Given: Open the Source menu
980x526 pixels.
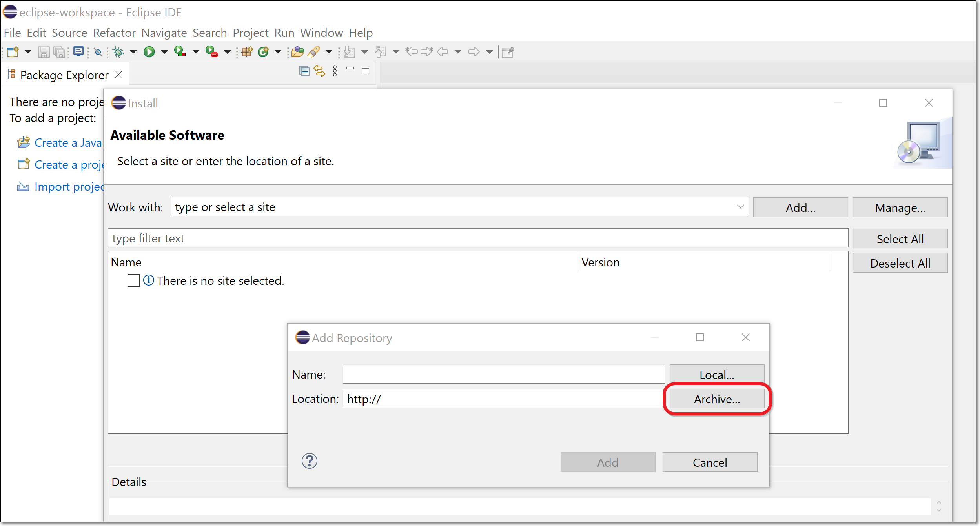Looking at the screenshot, I should [69, 33].
